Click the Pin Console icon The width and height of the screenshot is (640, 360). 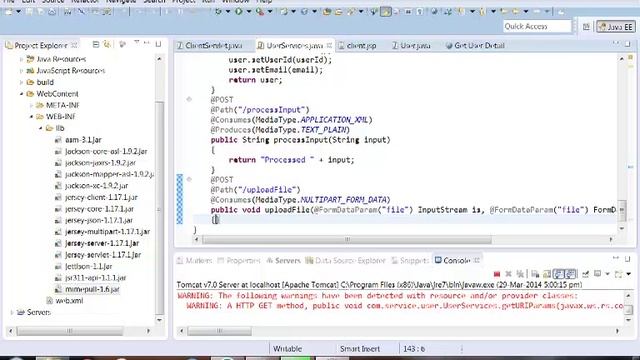[x=585, y=274]
